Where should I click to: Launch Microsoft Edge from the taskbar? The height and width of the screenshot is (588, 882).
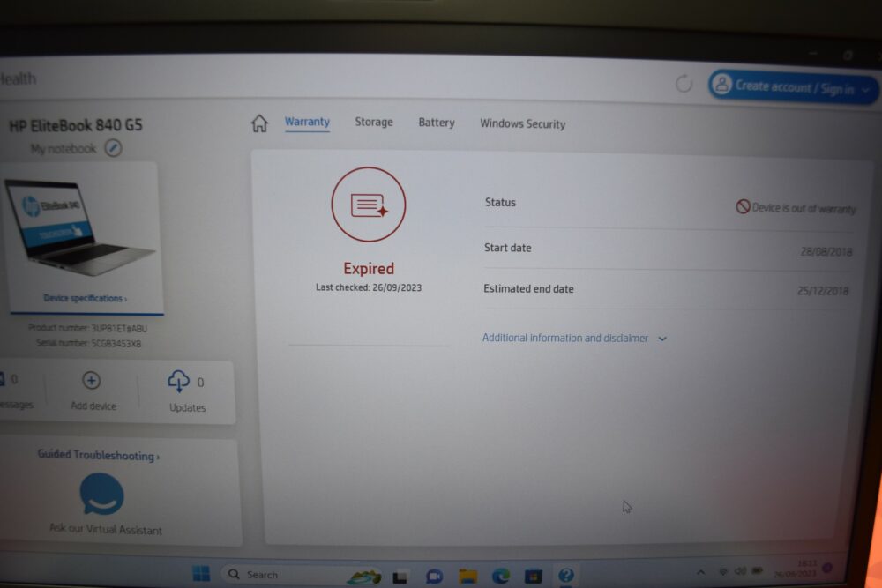click(x=501, y=576)
